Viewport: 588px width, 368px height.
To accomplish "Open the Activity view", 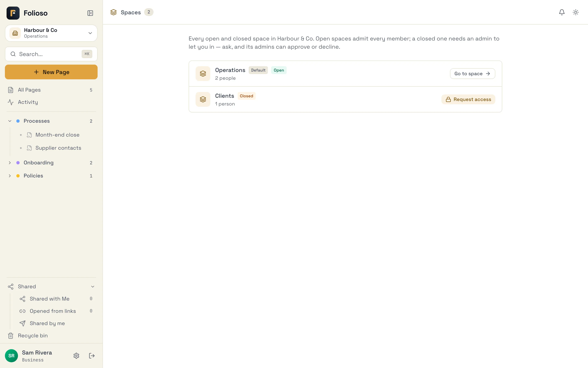I will 51,102.
